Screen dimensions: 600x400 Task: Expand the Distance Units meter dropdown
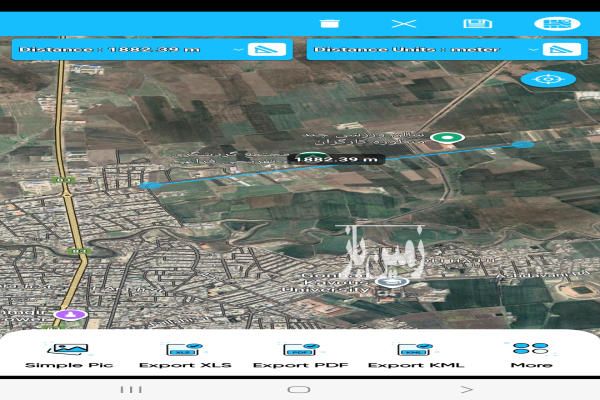coord(528,49)
